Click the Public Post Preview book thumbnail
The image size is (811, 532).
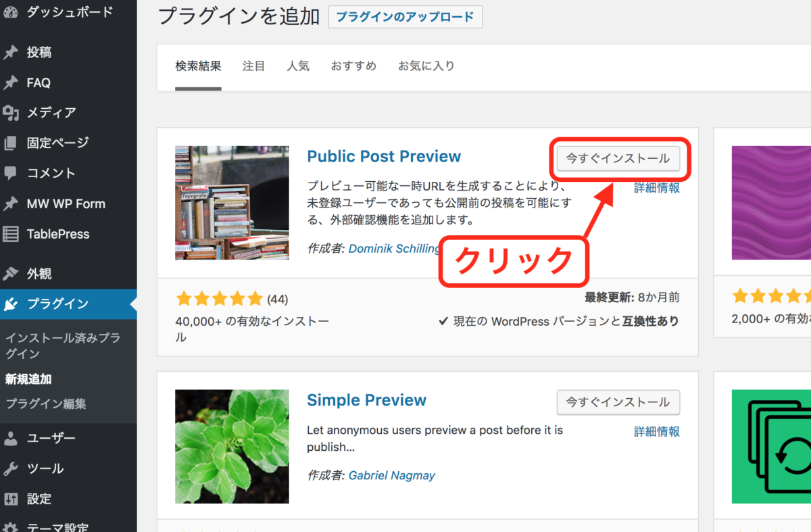[x=232, y=202]
